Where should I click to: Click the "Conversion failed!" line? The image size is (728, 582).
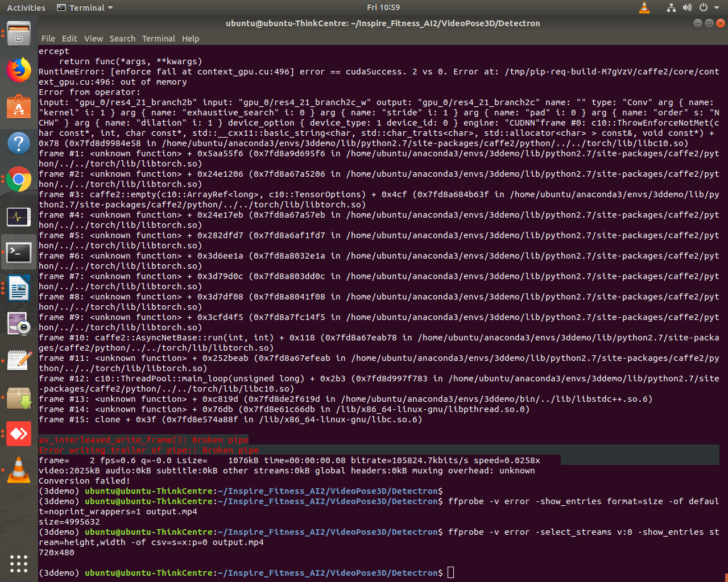click(x=84, y=481)
